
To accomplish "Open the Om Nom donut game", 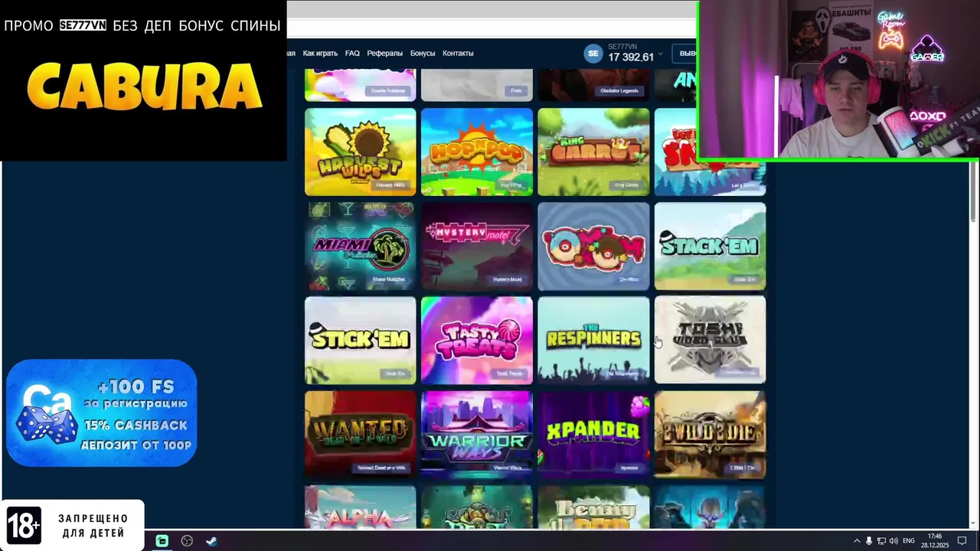I will click(593, 246).
